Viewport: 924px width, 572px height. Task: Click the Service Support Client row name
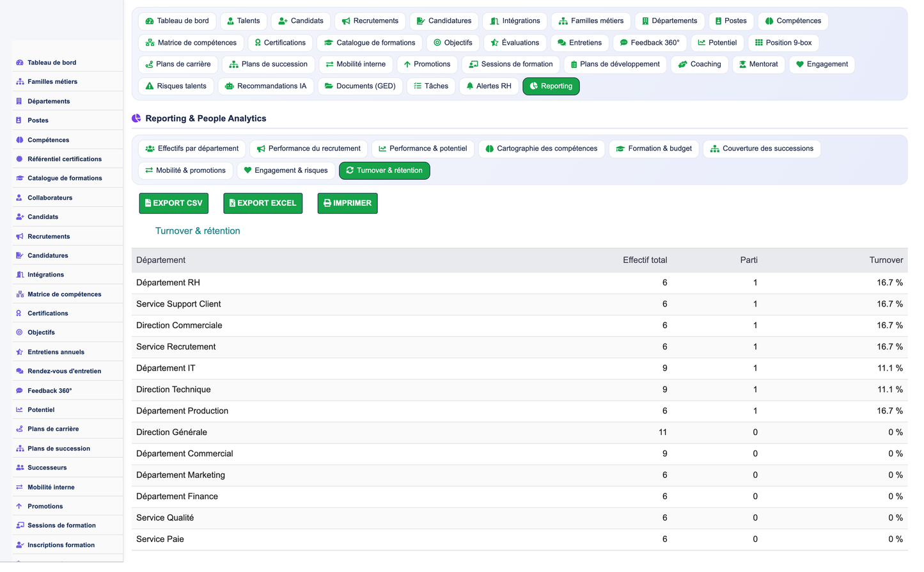click(x=178, y=305)
